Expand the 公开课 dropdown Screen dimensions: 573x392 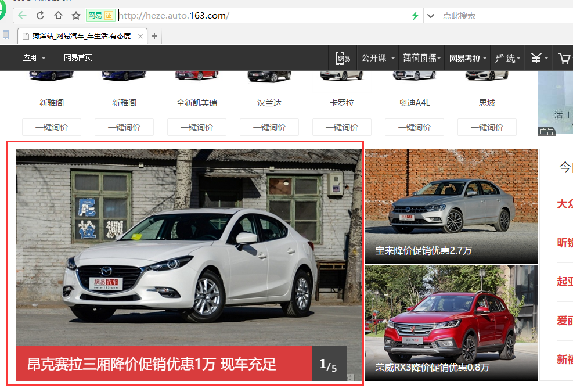[378, 57]
